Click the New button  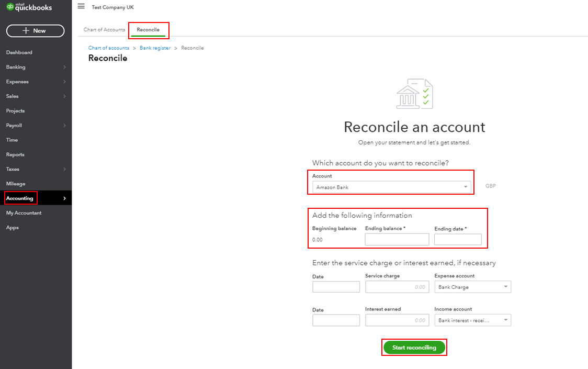pyautogui.click(x=35, y=31)
